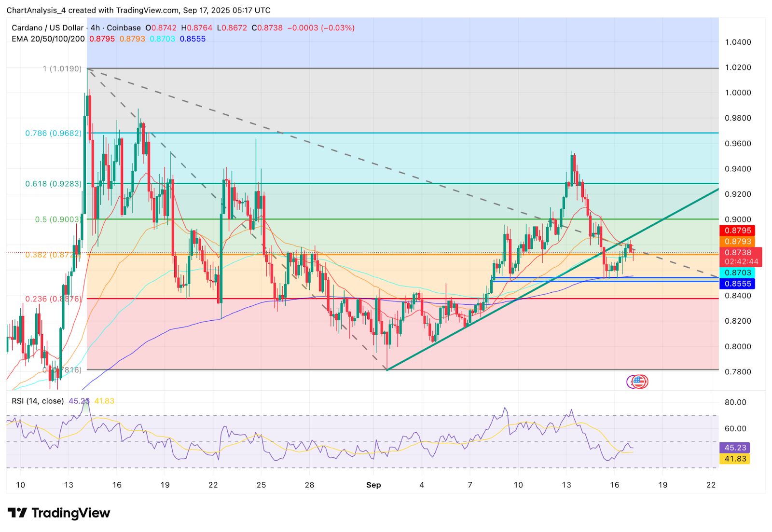772x532 pixels.
Task: Open the Cardano / US Dollar symbol title
Action: point(47,28)
